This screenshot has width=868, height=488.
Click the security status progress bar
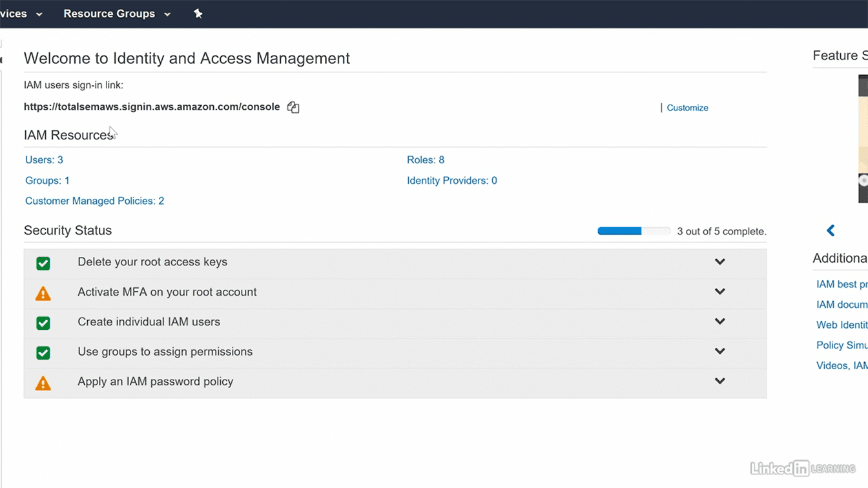click(x=634, y=231)
